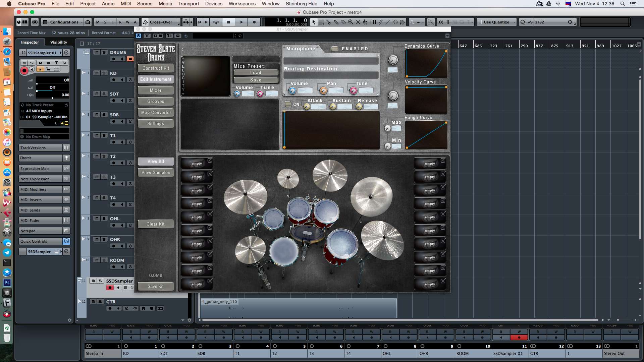Click the transport Record button
The height and width of the screenshot is (362, 644).
click(x=254, y=22)
